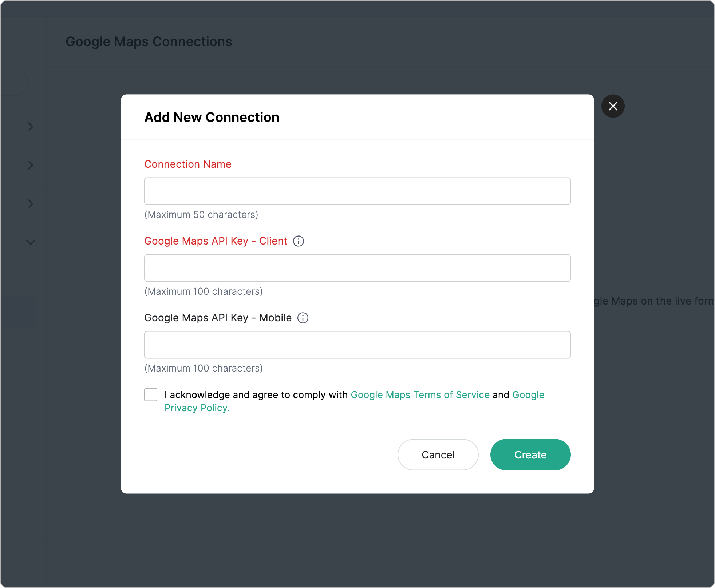The width and height of the screenshot is (715, 588).
Task: Collapse the down-pointing sidebar chevron
Action: point(31,242)
